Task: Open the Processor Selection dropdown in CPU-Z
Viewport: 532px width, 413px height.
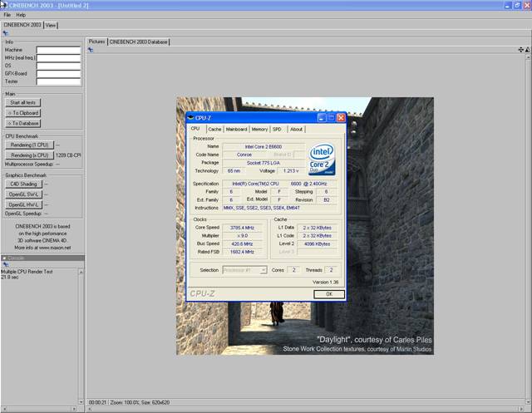Action: tap(244, 270)
